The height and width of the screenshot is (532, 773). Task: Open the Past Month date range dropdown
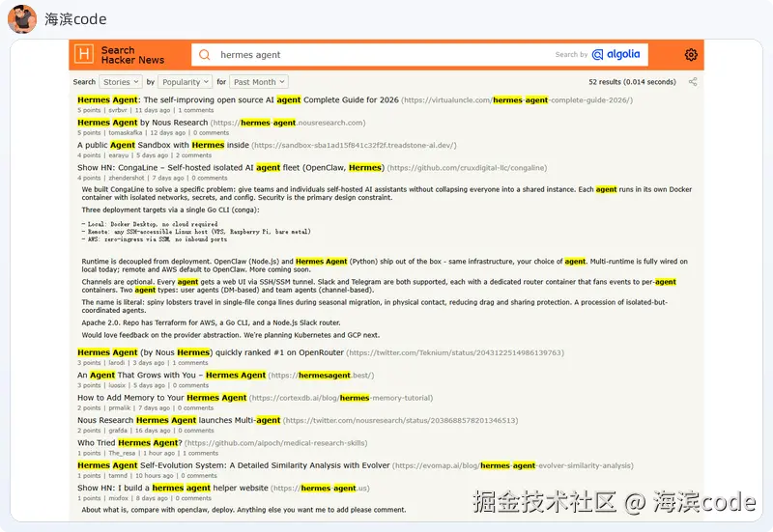259,82
